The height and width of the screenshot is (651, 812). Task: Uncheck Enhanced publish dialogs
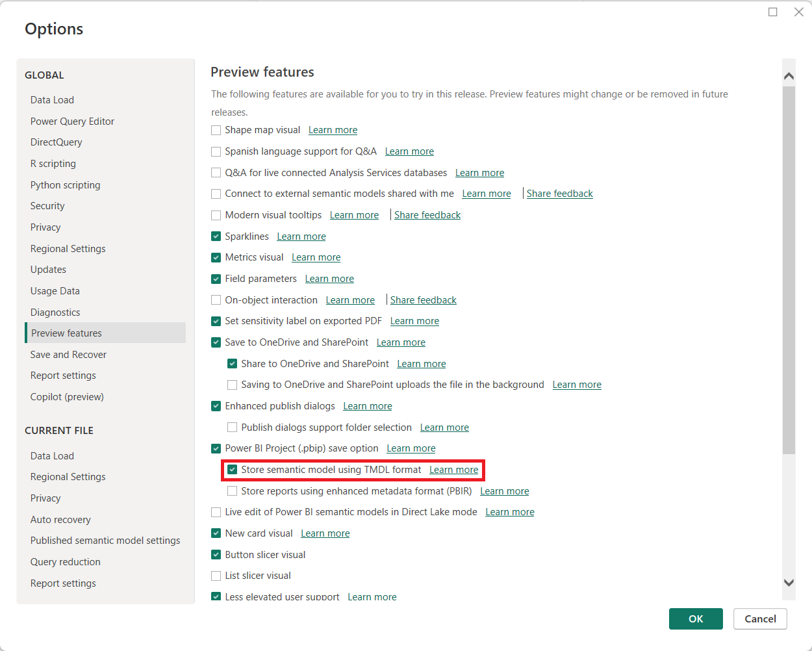216,406
